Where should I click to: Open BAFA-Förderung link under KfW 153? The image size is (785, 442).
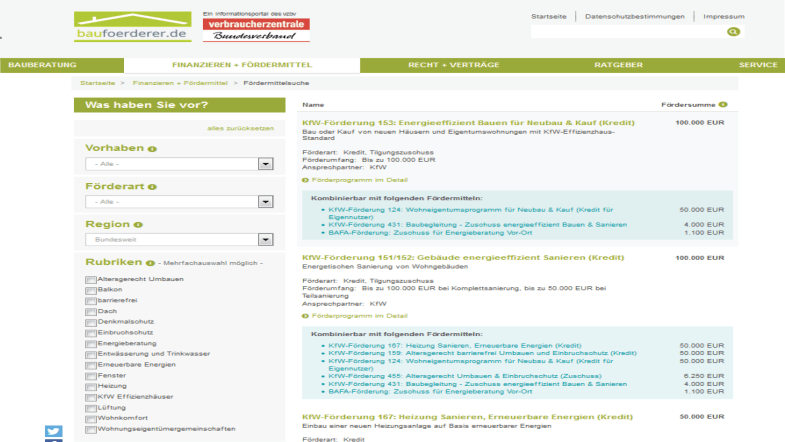(430, 233)
